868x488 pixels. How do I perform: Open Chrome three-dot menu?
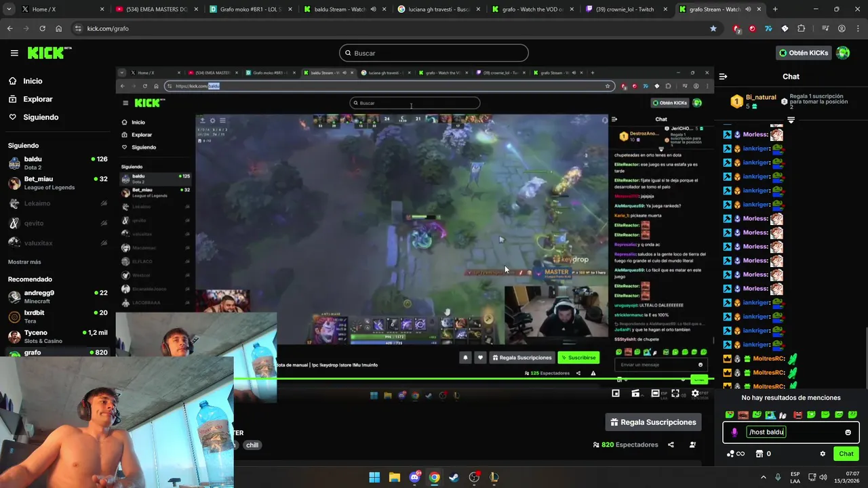pos(858,28)
